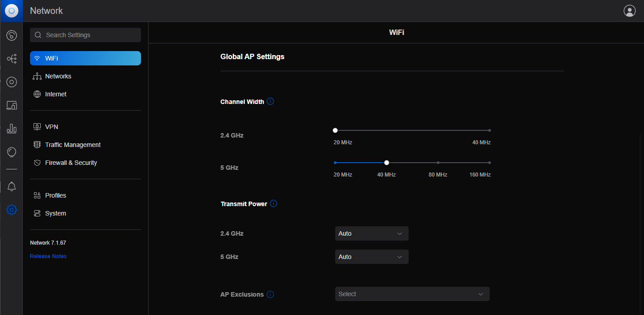Go to Firewall & Security settings
Viewport: 644px width, 315px height.
click(71, 162)
